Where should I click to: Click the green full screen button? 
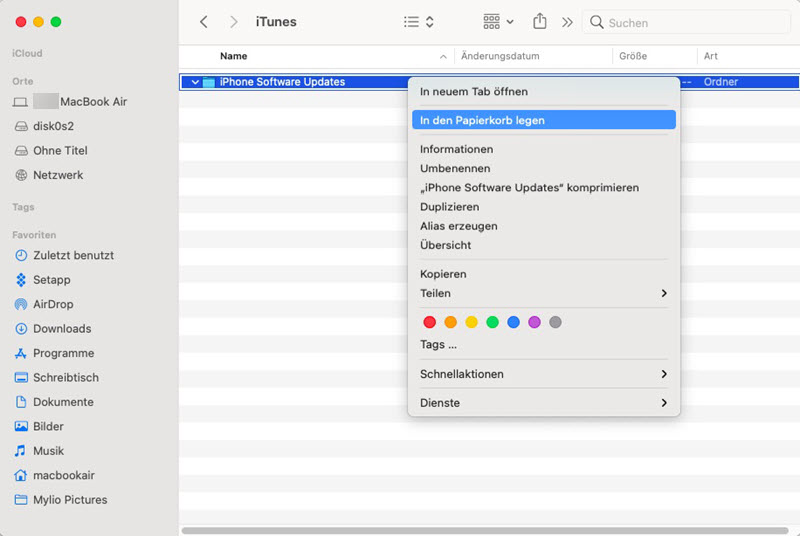[56, 22]
